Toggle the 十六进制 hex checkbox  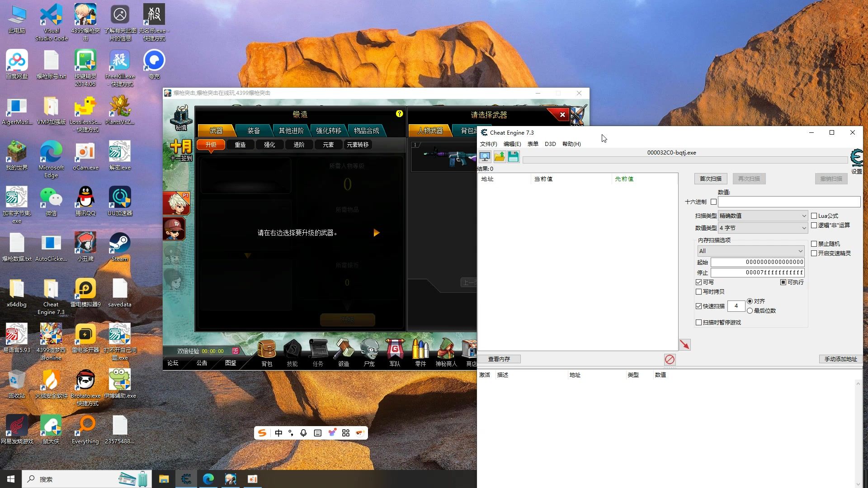point(713,202)
